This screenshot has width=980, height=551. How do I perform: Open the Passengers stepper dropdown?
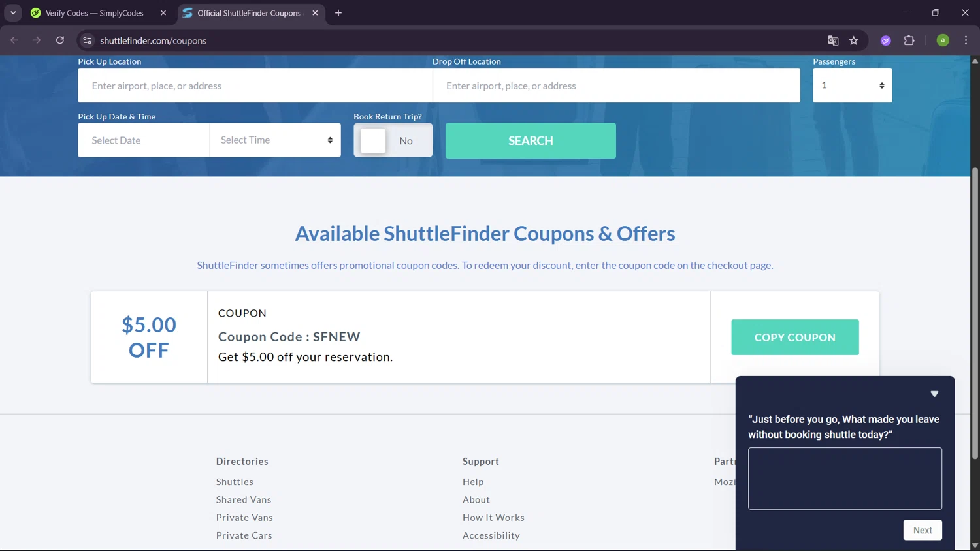click(852, 86)
